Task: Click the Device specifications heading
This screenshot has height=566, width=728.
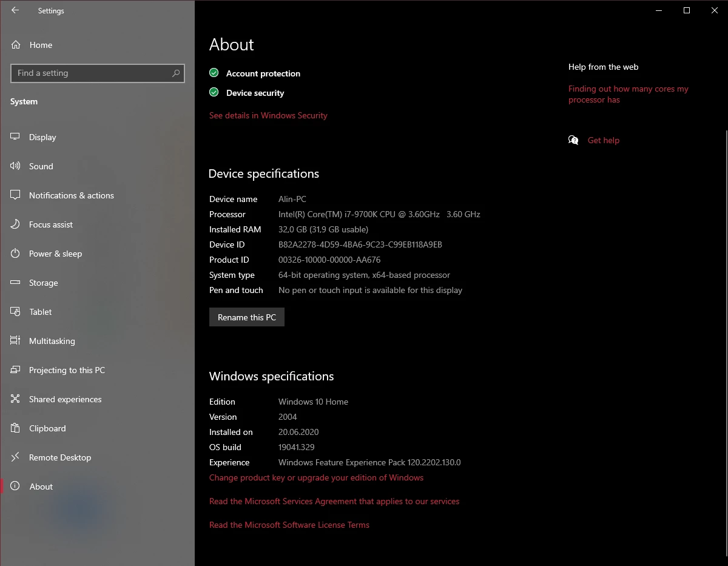Action: pyautogui.click(x=264, y=174)
